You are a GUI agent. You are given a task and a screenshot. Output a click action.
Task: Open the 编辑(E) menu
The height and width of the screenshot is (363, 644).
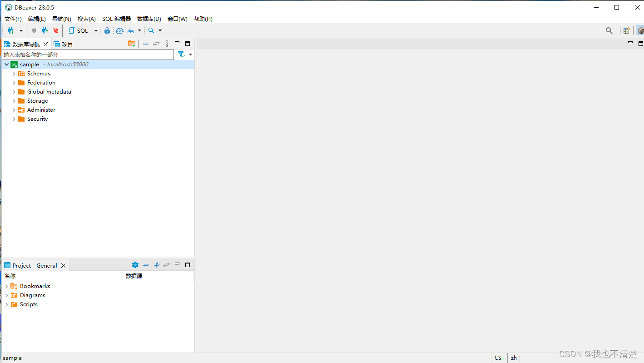(x=37, y=19)
